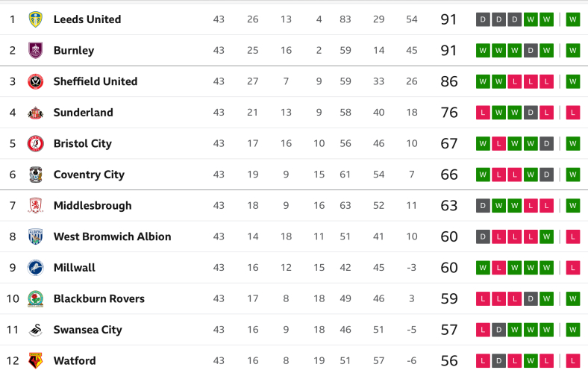Click the Bristol City club crest
This screenshot has width=588, height=373.
[x=36, y=143]
